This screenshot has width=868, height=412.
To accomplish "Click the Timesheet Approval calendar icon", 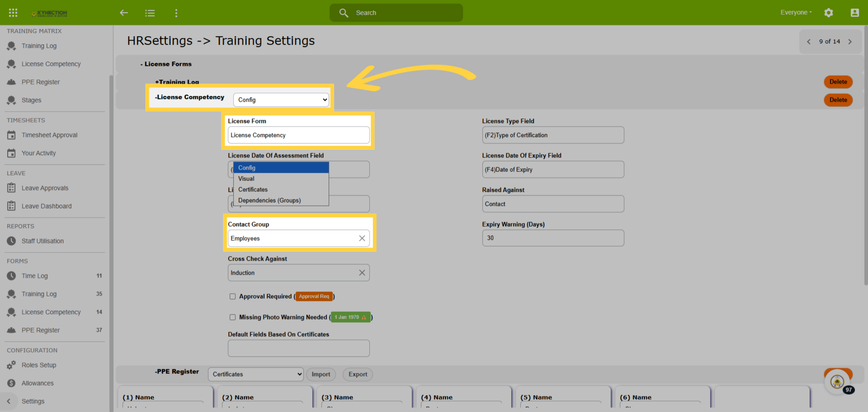I will tap(11, 135).
